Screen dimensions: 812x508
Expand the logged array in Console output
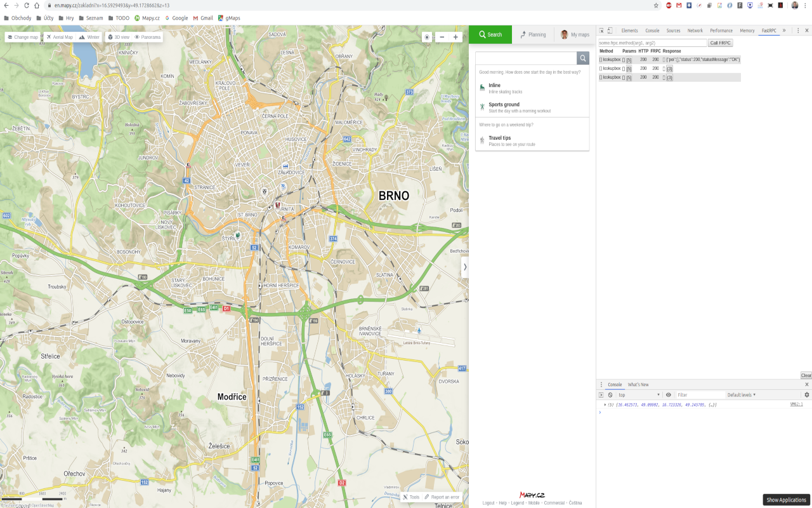click(604, 403)
